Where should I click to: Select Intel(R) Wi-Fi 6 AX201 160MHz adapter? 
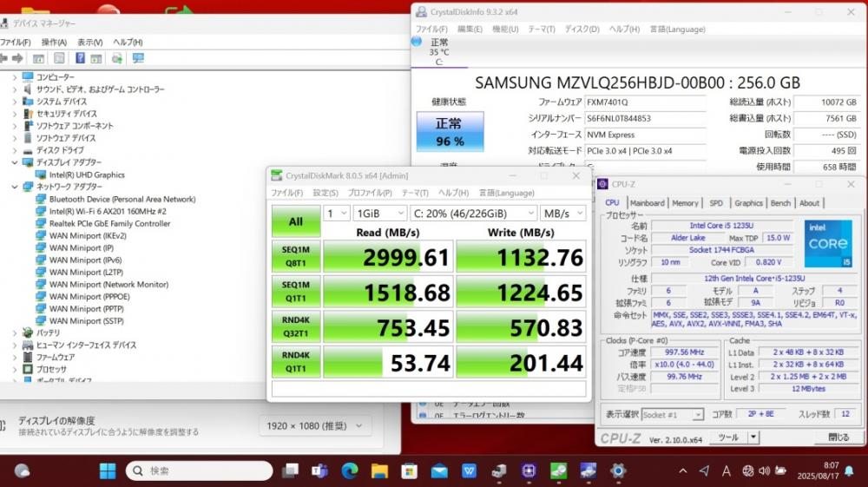(108, 212)
